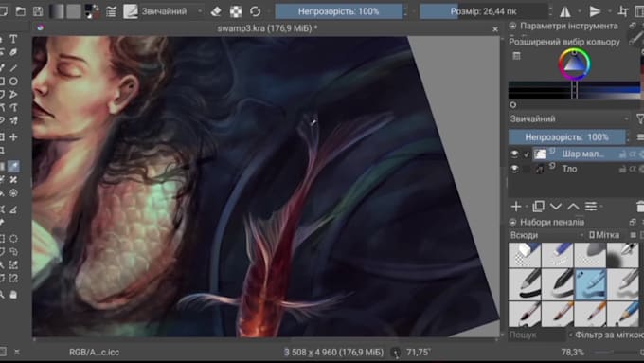Screen dimensions: 644x363
Task: Toggle preserve alpha checkerboard button
Action: [236, 11]
